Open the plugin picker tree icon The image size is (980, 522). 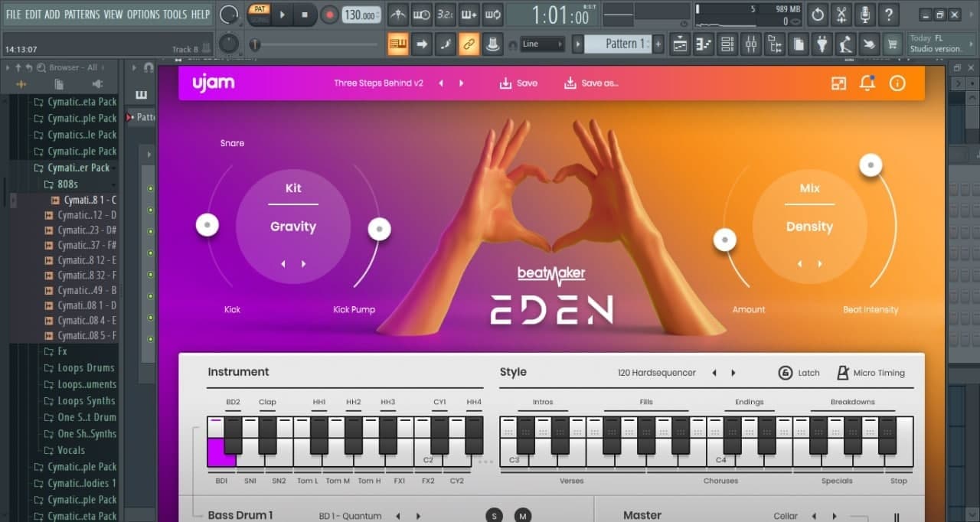(775, 44)
